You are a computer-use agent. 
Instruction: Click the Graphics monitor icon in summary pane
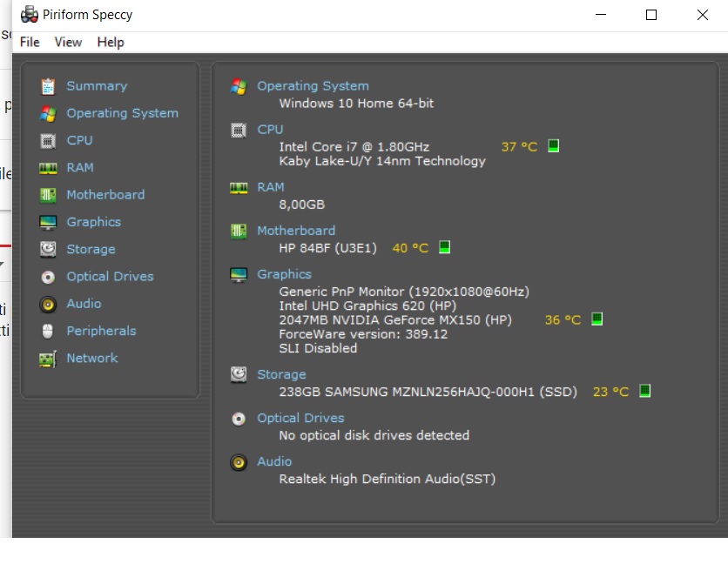point(239,275)
